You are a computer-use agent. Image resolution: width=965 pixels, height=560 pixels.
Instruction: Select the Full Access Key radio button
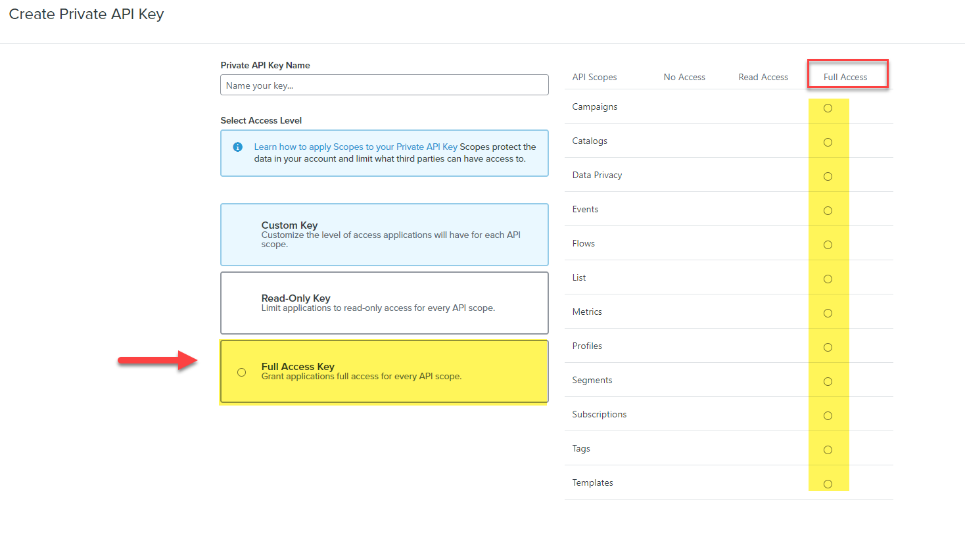(242, 373)
